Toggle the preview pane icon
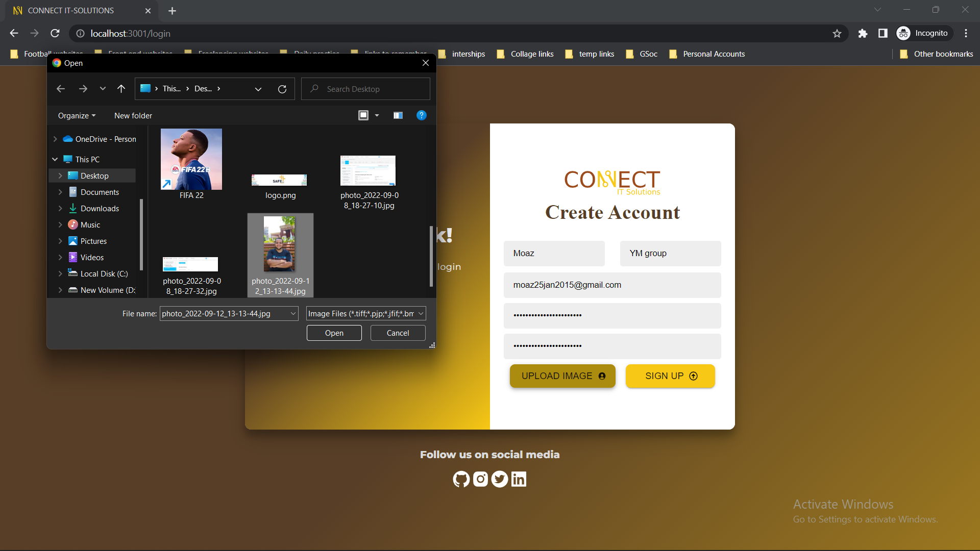Image resolution: width=980 pixels, height=551 pixels. click(398, 115)
